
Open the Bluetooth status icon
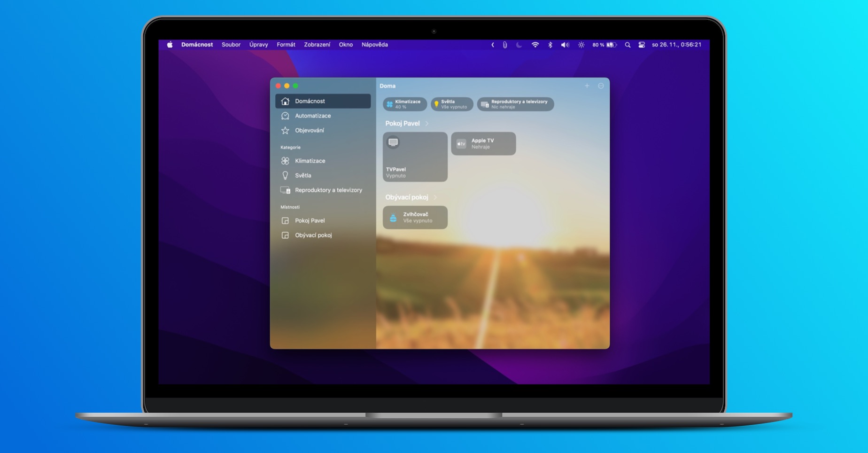click(550, 45)
